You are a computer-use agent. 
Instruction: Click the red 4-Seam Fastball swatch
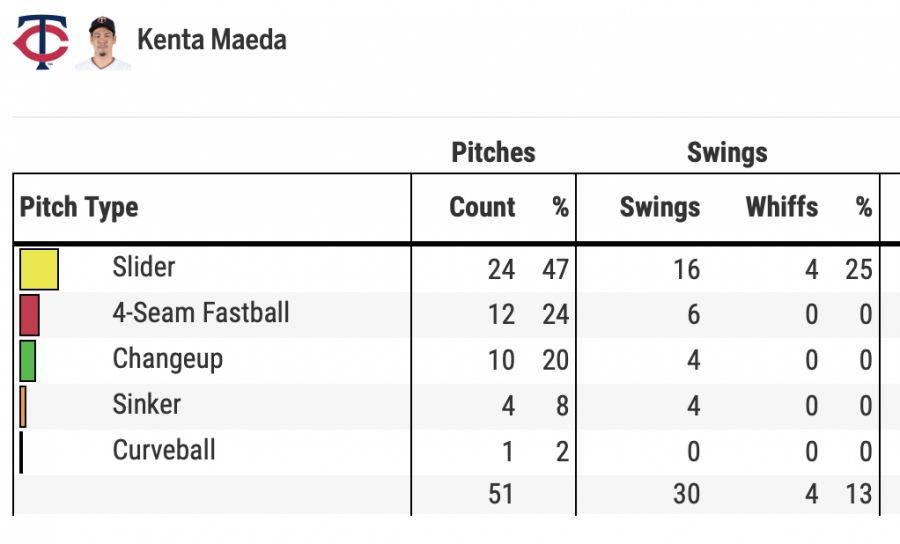click(29, 314)
